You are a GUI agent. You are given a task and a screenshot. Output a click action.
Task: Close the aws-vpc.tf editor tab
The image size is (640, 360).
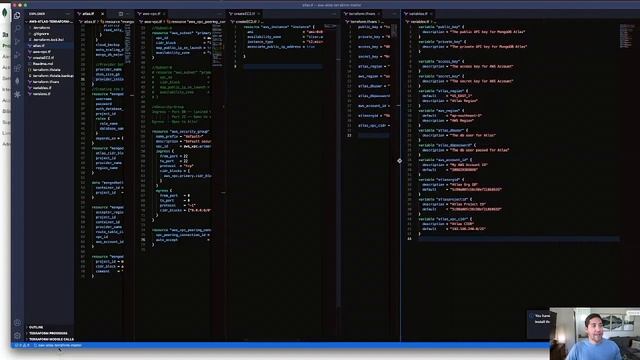tap(164, 14)
